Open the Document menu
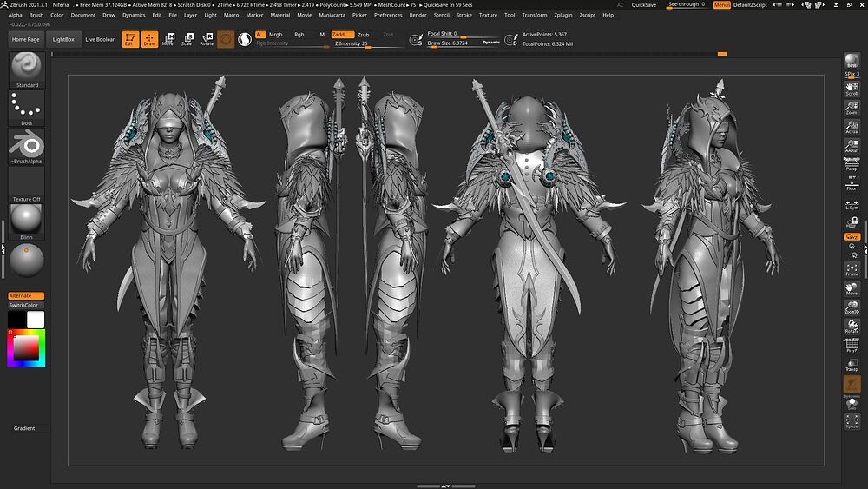 [x=83, y=15]
